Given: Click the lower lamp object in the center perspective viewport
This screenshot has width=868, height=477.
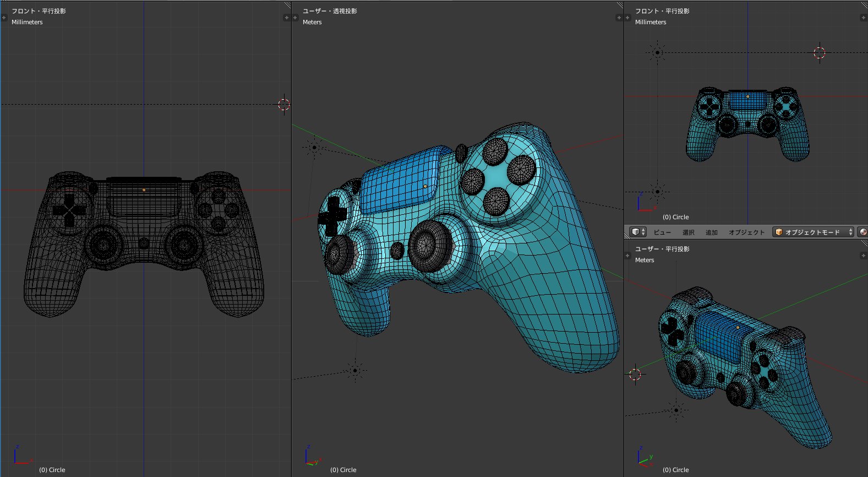Looking at the screenshot, I should (355, 371).
